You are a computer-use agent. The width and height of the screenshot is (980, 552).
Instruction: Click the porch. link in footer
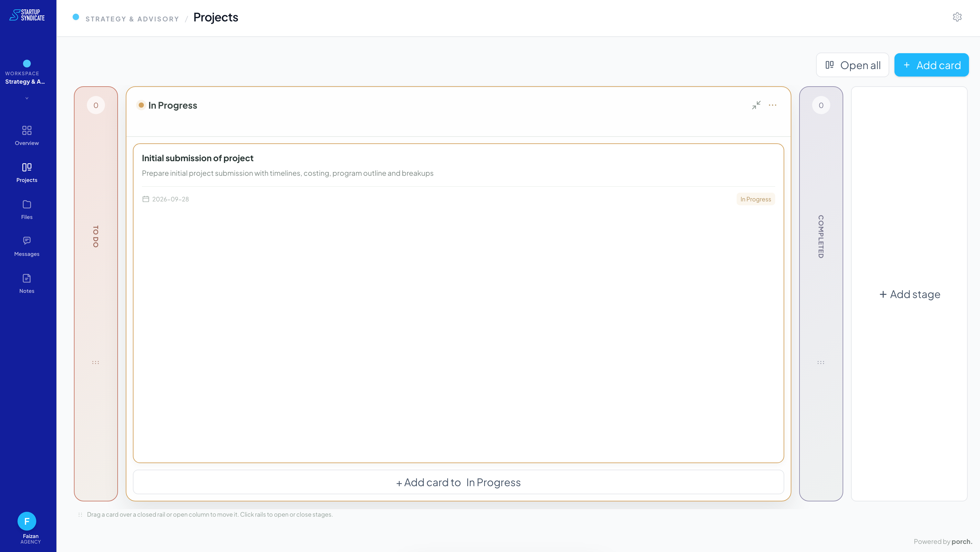click(962, 541)
